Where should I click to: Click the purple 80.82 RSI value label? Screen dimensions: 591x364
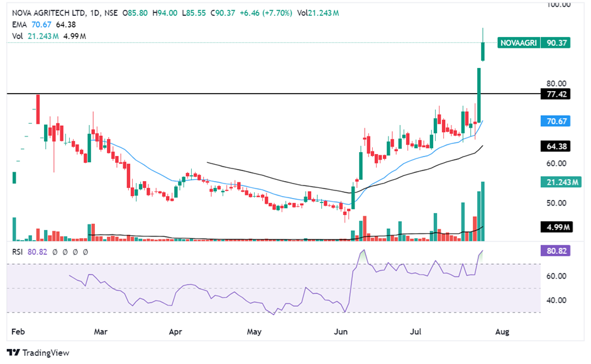coord(556,250)
